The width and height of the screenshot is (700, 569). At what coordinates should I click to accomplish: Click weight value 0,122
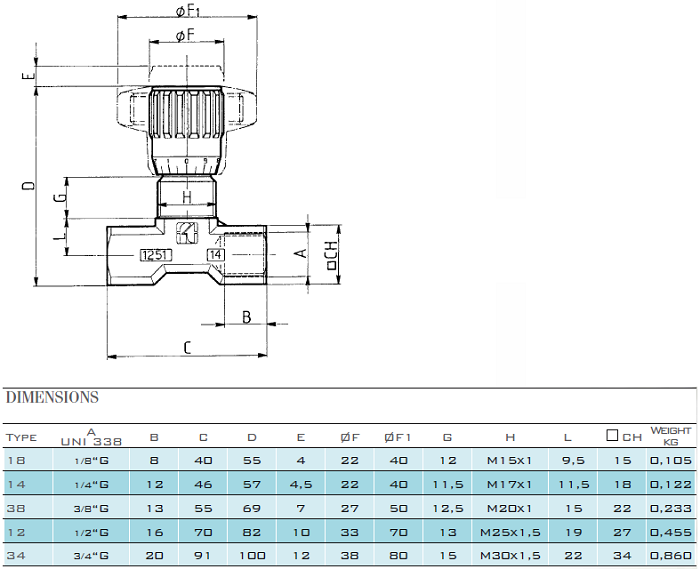[x=671, y=484]
